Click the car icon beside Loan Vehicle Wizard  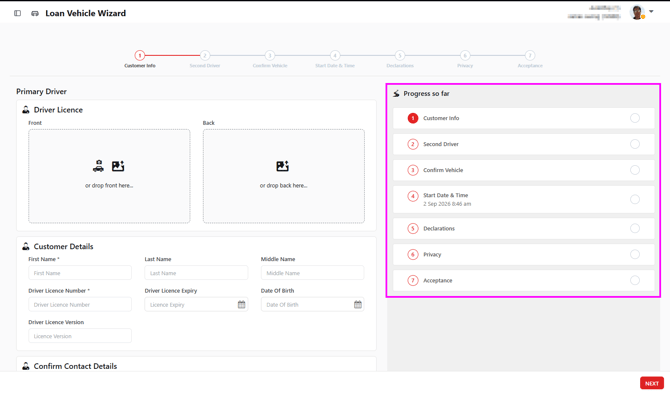[x=35, y=13]
